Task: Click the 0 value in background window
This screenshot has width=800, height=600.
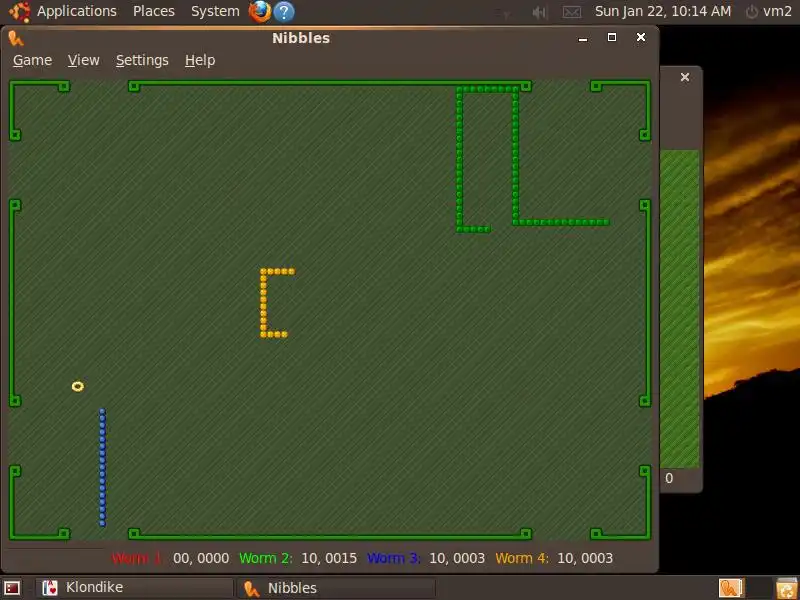Action: click(x=669, y=479)
